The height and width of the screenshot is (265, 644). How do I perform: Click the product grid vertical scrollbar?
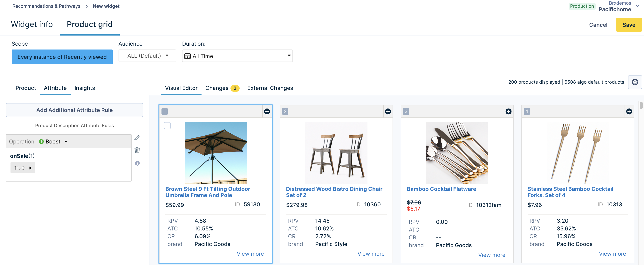tap(641, 105)
